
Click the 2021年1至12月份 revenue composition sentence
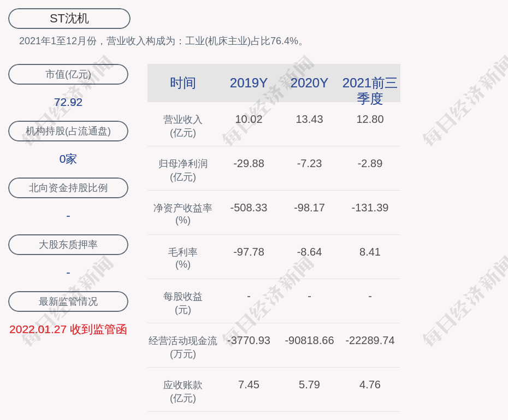(161, 41)
